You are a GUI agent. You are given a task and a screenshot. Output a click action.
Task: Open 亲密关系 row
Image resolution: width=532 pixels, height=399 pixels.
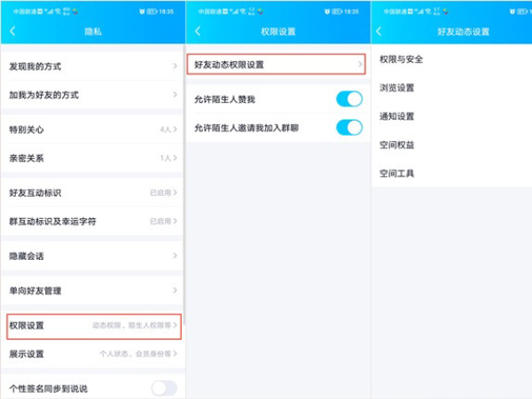pyautogui.click(x=92, y=158)
